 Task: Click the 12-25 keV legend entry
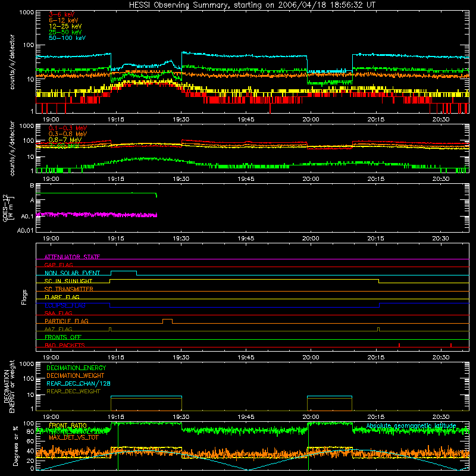coord(65,26)
